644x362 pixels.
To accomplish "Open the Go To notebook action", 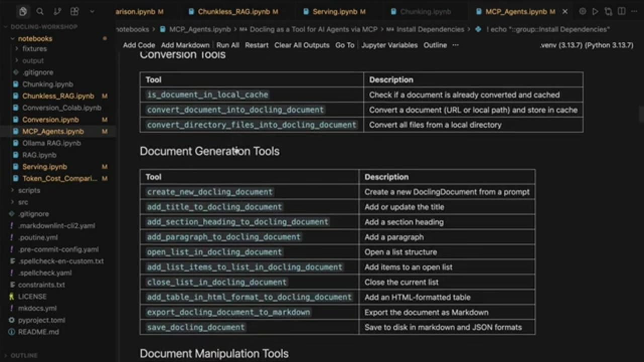I will pyautogui.click(x=345, y=45).
